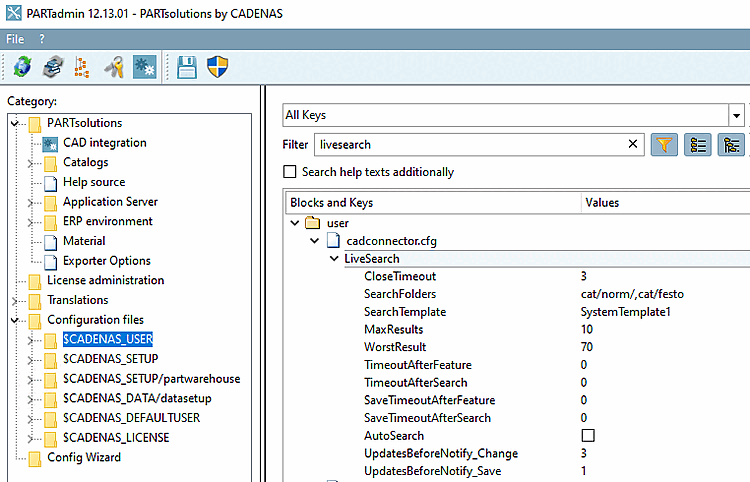Click the list view toggle icon
The image size is (750, 482).
tap(698, 144)
